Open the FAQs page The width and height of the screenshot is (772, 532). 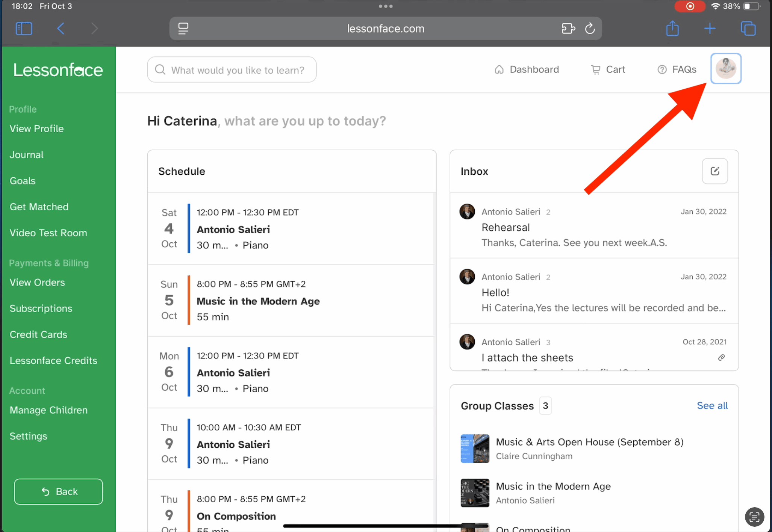pyautogui.click(x=677, y=70)
